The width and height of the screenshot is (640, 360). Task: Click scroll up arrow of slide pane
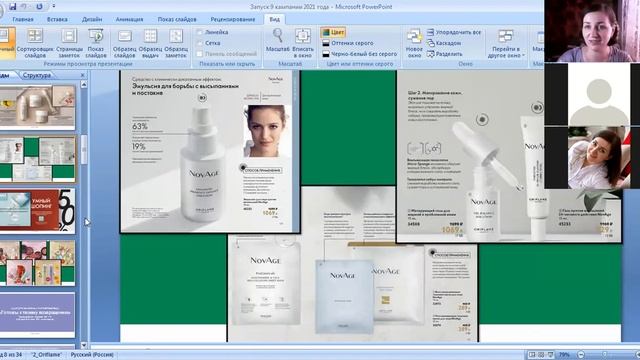tap(84, 84)
